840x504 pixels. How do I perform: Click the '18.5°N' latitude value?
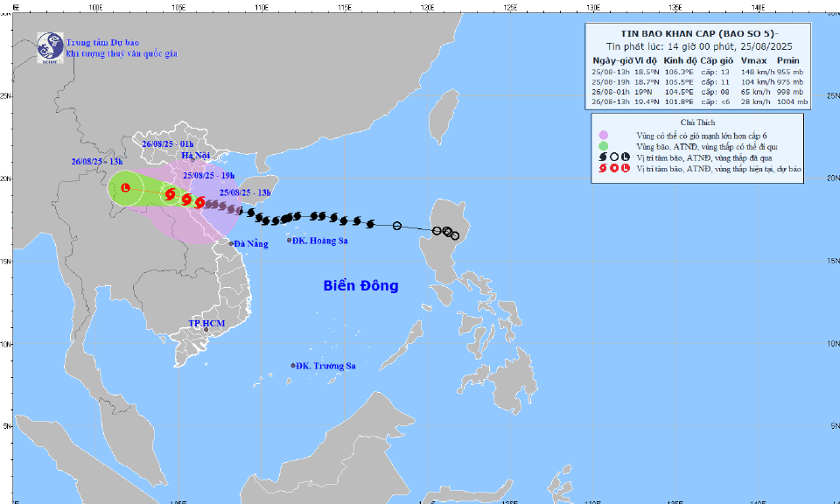coord(647,72)
